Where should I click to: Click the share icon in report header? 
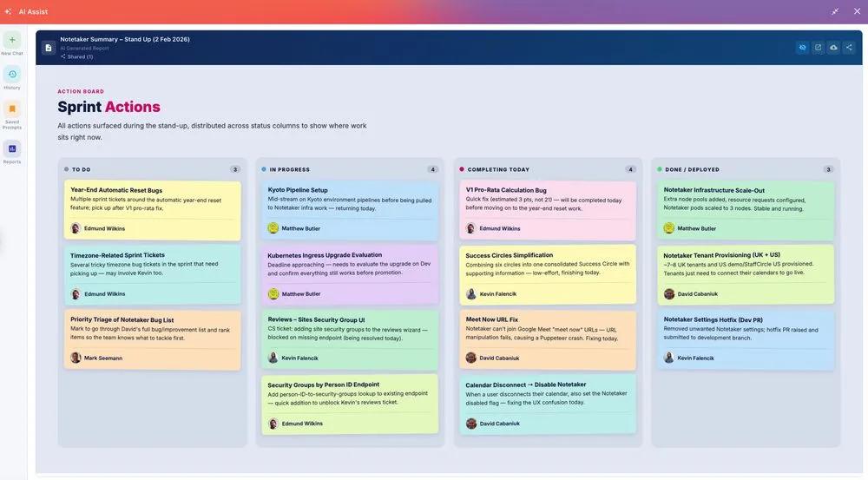click(x=849, y=48)
